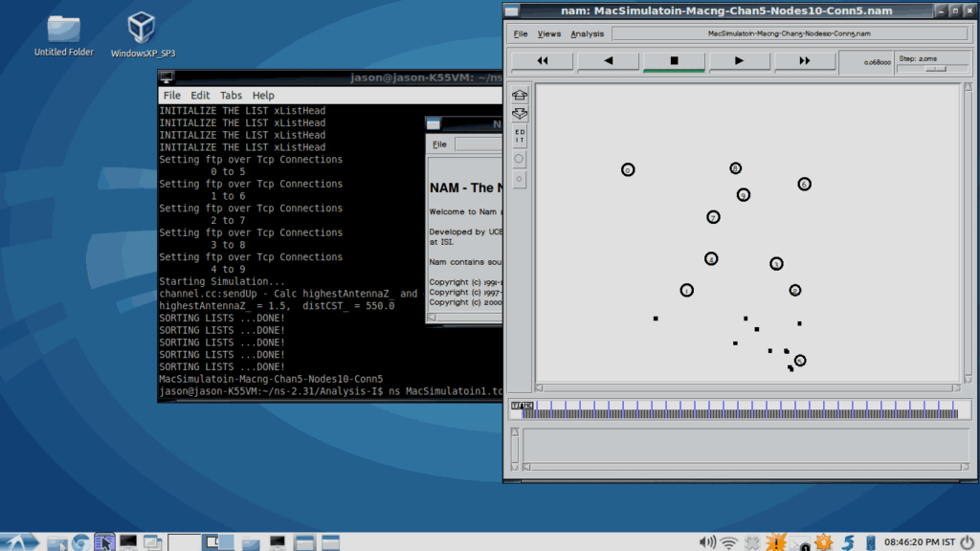This screenshot has height=551, width=980.
Task: Click the power logout button in panel
Action: tap(968, 541)
